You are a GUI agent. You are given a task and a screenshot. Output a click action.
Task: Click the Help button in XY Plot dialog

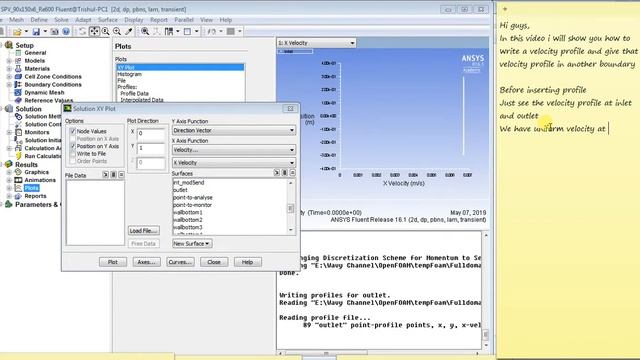coord(248,262)
